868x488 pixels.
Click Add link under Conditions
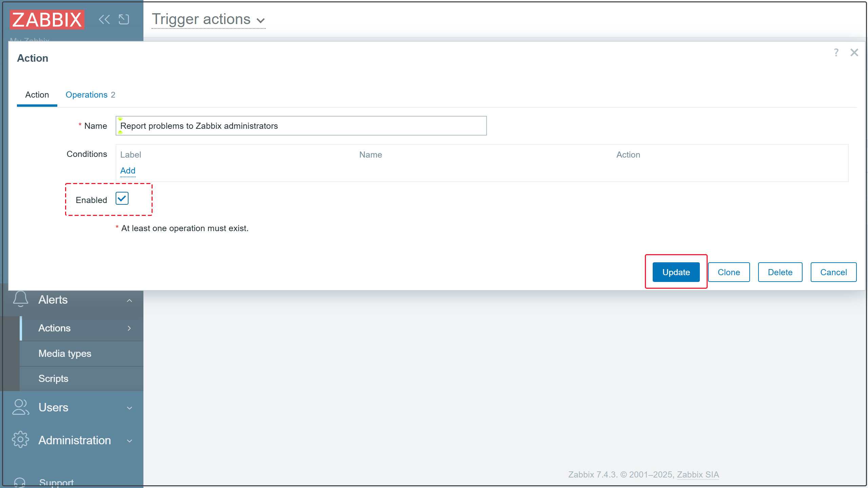[x=128, y=170]
